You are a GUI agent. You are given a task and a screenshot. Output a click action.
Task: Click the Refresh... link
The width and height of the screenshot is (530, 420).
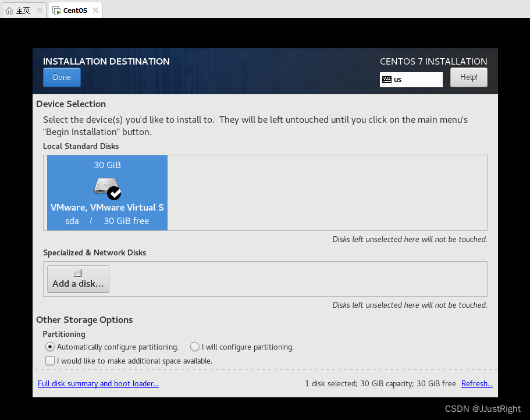(x=477, y=383)
